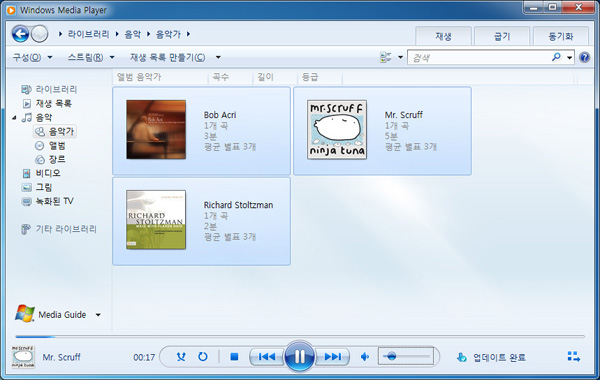Click the Richard Stoltzman artist name
The width and height of the screenshot is (600, 380).
point(238,205)
